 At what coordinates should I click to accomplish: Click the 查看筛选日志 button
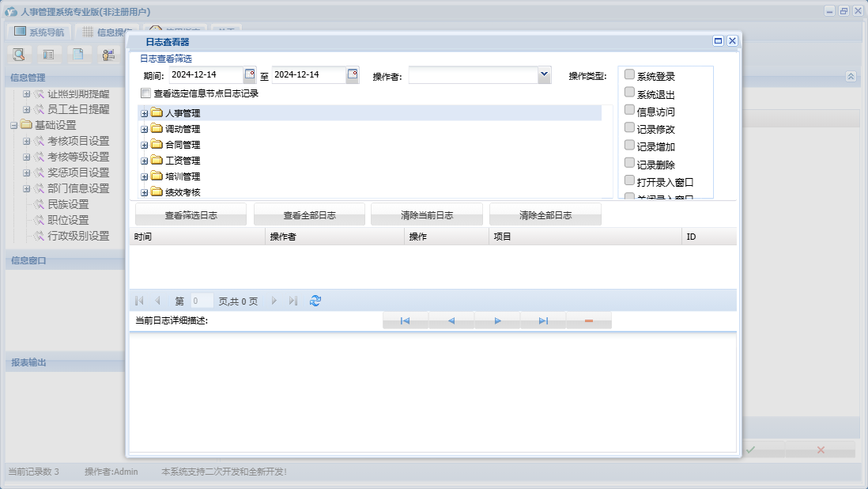(x=191, y=215)
